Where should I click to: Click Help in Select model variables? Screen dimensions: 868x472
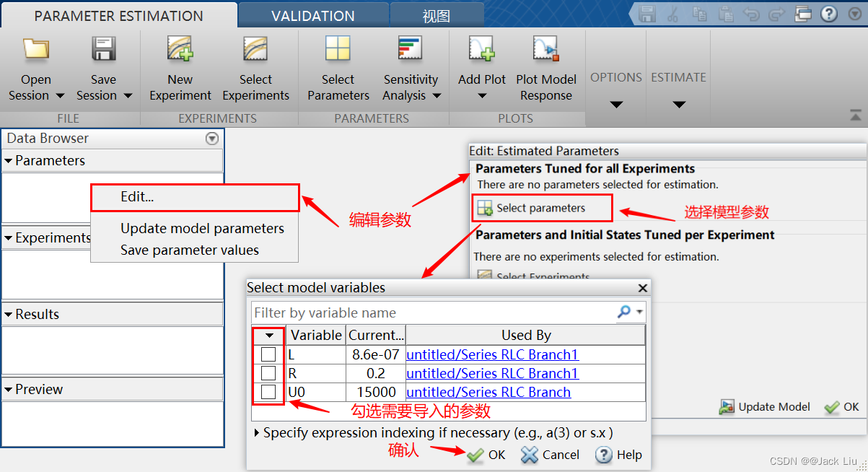tap(618, 455)
